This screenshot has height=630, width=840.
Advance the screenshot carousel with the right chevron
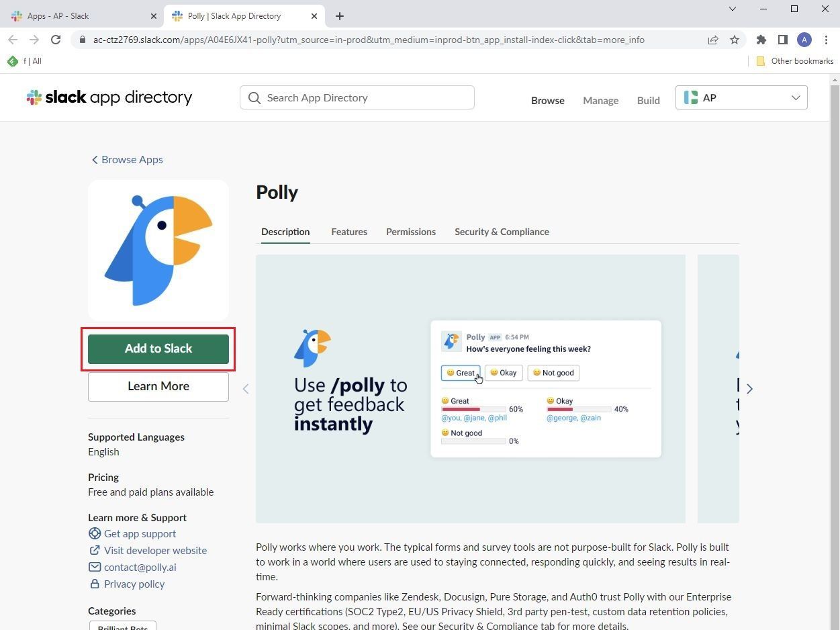pyautogui.click(x=749, y=388)
